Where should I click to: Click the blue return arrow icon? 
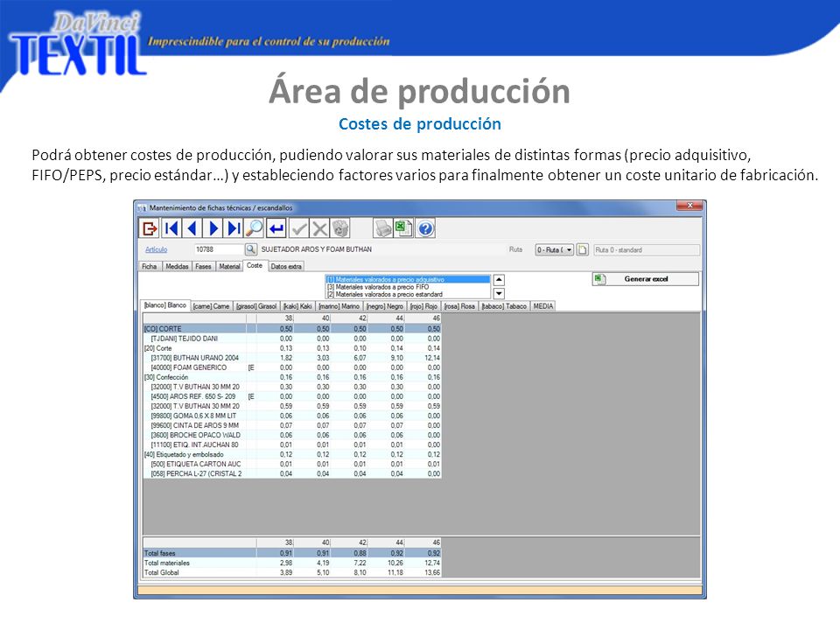point(276,228)
